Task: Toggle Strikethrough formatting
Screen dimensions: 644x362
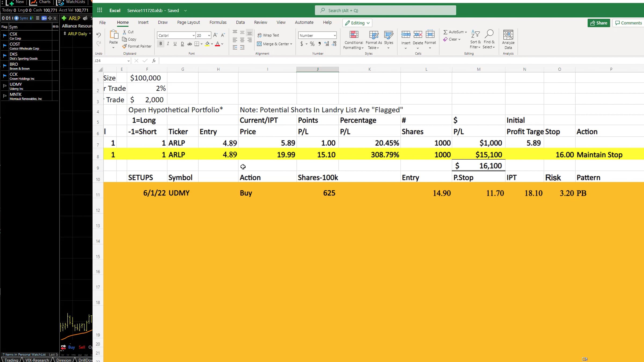Action: (x=189, y=44)
